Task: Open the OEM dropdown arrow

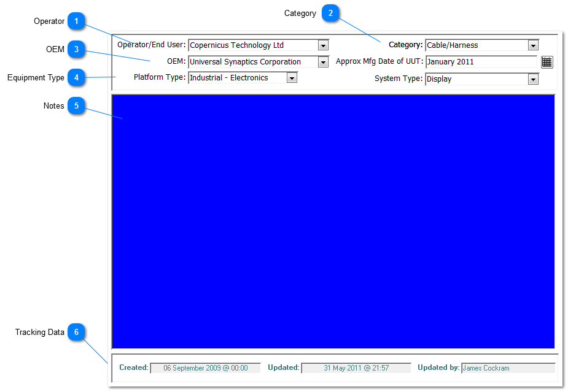Action: 323,62
